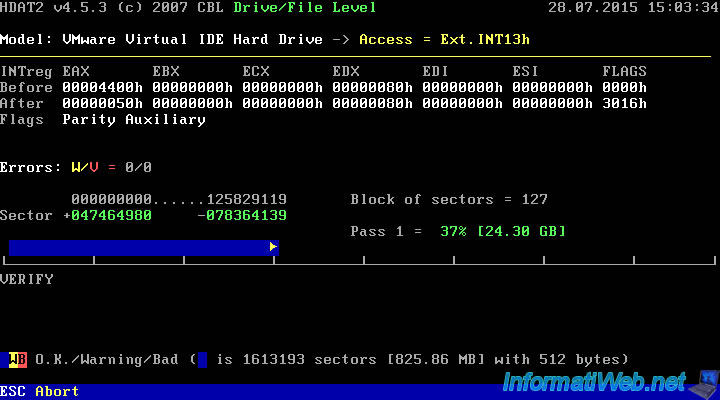This screenshot has height=400, width=720.
Task: Click the Model VMware Virtual IDE Hard Drive text
Action: (161, 39)
